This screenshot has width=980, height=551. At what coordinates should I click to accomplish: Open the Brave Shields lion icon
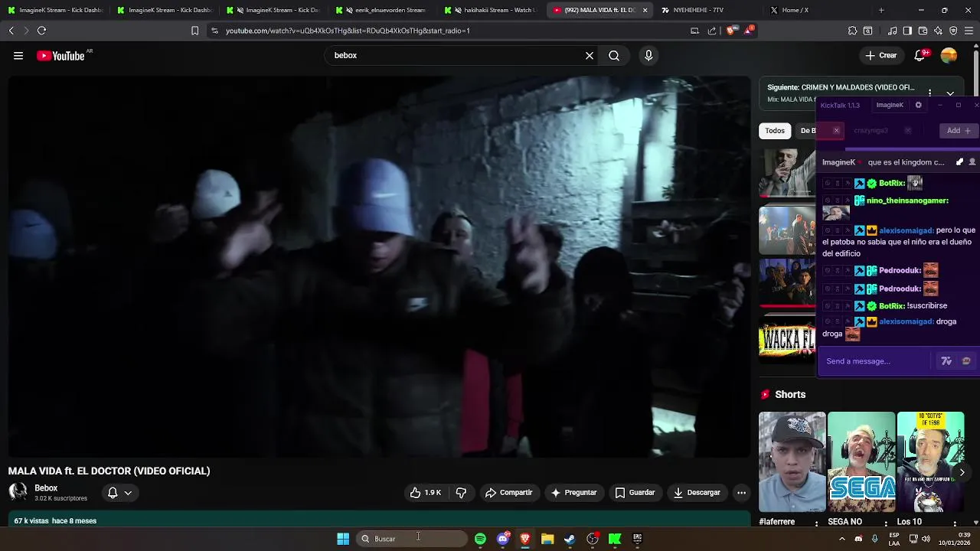click(x=730, y=31)
